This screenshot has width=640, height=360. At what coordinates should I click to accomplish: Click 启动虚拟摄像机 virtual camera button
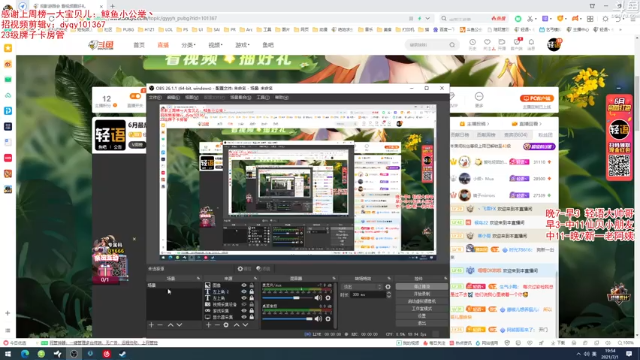pyautogui.click(x=422, y=301)
